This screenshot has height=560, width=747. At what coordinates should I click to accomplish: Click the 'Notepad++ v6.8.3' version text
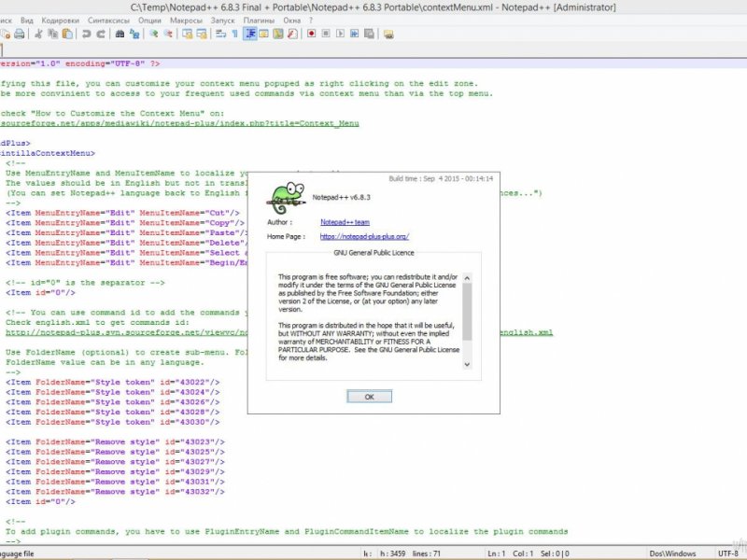(x=341, y=197)
